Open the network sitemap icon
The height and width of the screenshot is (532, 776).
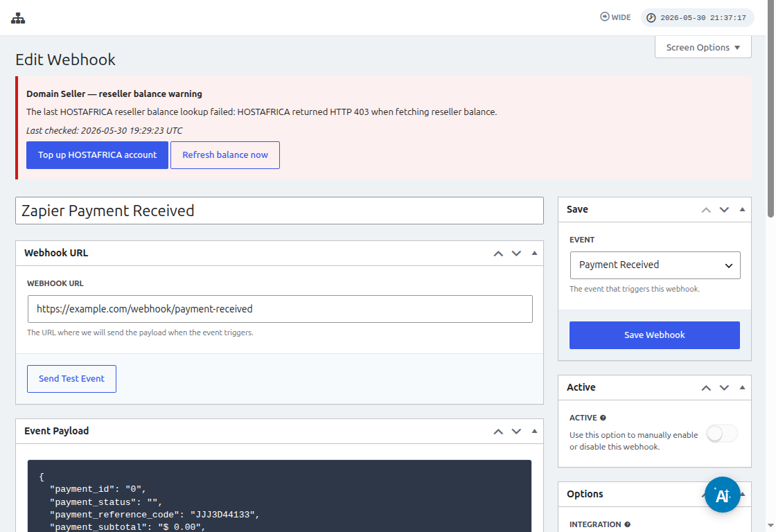coord(18,18)
